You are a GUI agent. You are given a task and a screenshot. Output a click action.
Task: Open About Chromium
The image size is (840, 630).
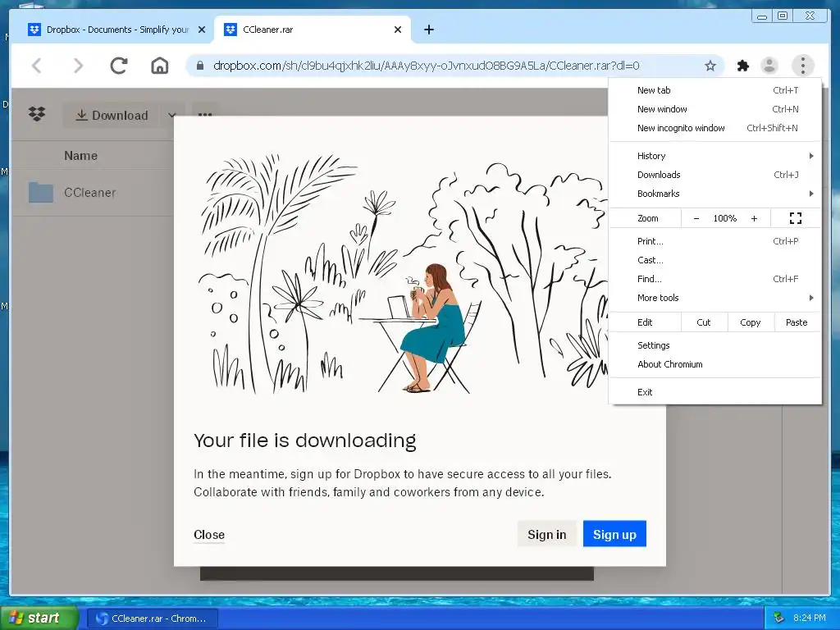click(x=715, y=364)
